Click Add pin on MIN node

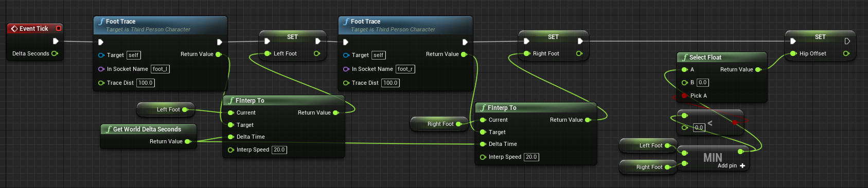tap(731, 166)
